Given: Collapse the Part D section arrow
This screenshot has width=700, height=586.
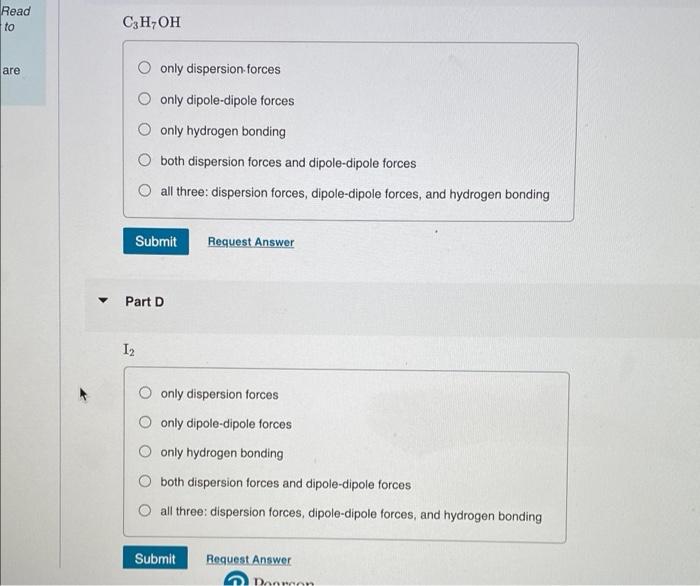Looking at the screenshot, I should (x=103, y=300).
